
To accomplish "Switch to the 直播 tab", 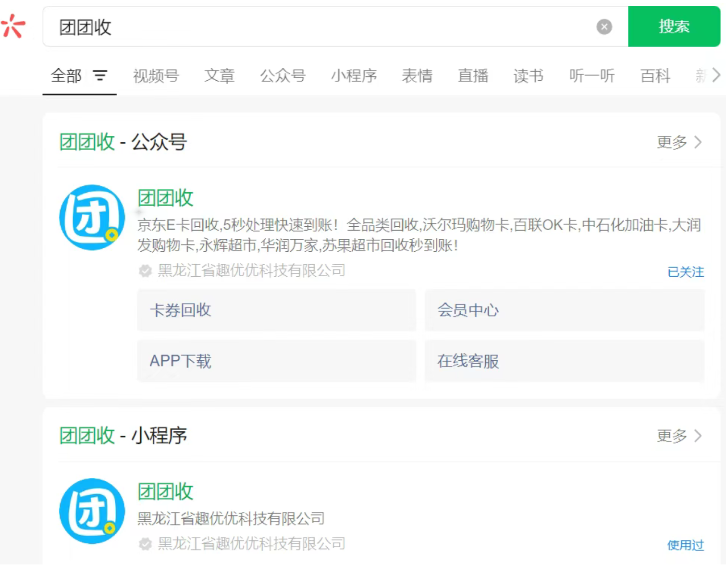I will click(x=473, y=76).
